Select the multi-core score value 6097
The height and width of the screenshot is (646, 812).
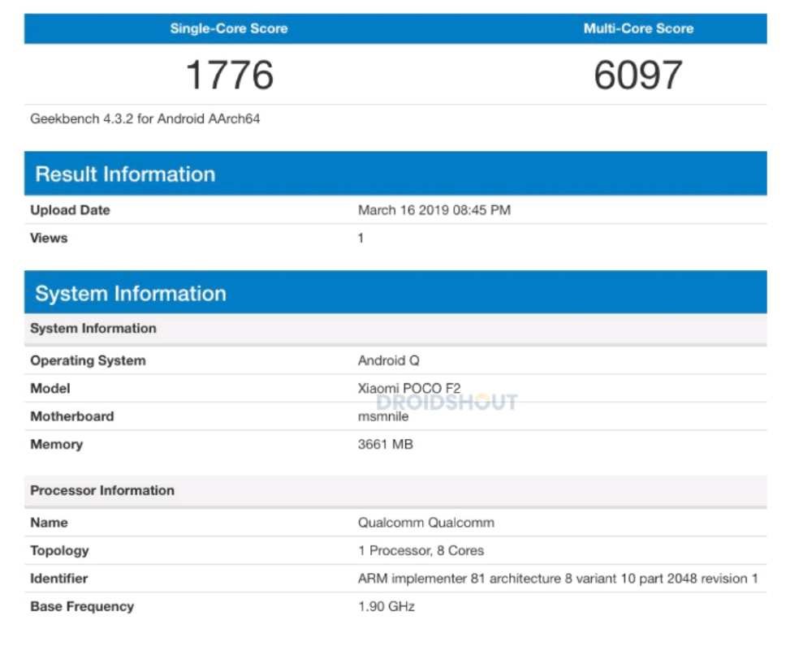tap(638, 75)
